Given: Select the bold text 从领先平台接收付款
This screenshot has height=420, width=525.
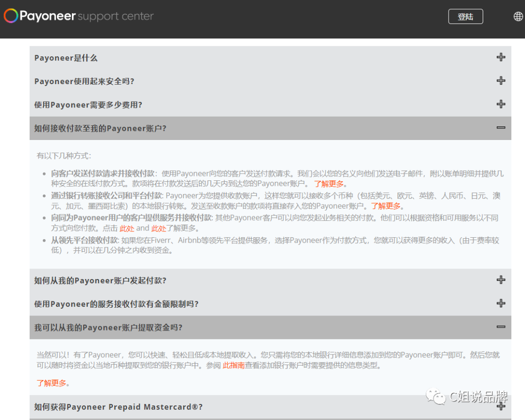Looking at the screenshot, I should 85,240.
